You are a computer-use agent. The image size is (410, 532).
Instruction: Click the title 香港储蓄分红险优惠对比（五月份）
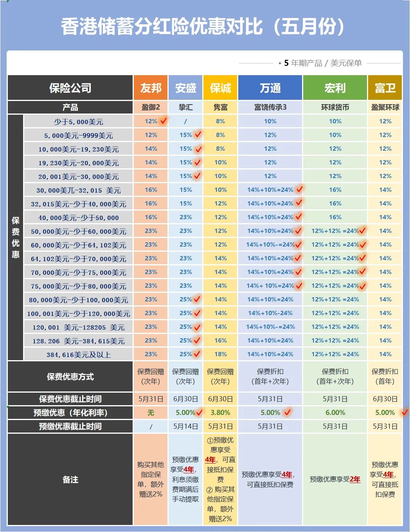(203, 25)
